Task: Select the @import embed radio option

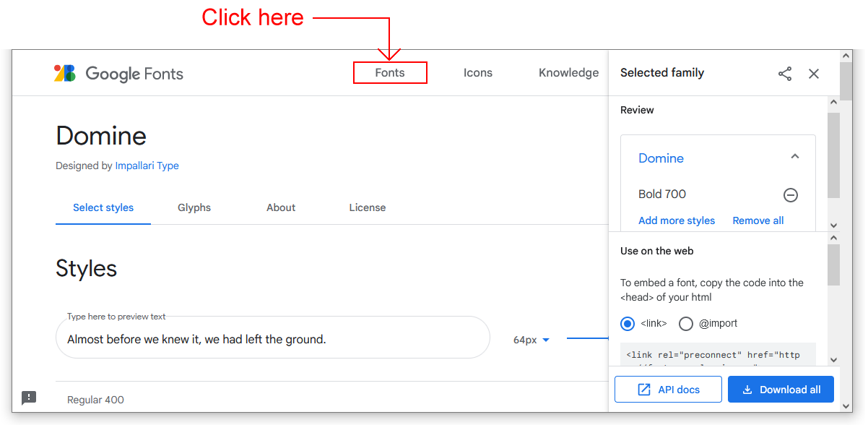Action: tap(686, 324)
